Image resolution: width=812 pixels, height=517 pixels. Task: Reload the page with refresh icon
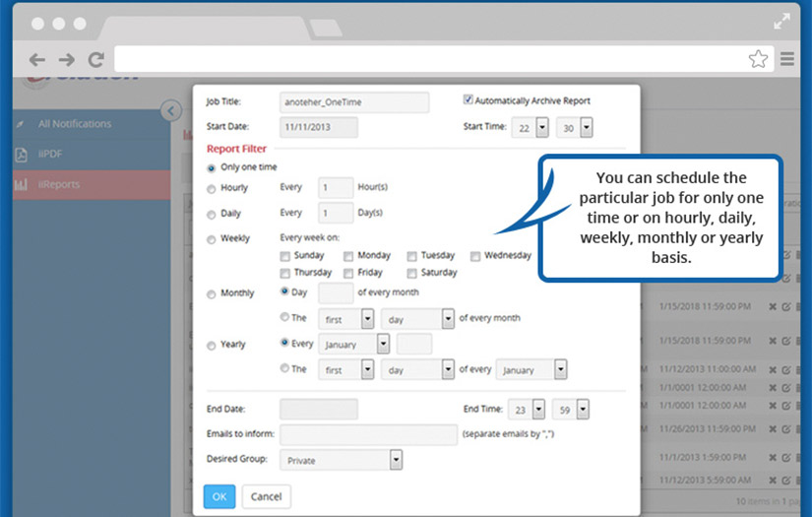pyautogui.click(x=95, y=59)
